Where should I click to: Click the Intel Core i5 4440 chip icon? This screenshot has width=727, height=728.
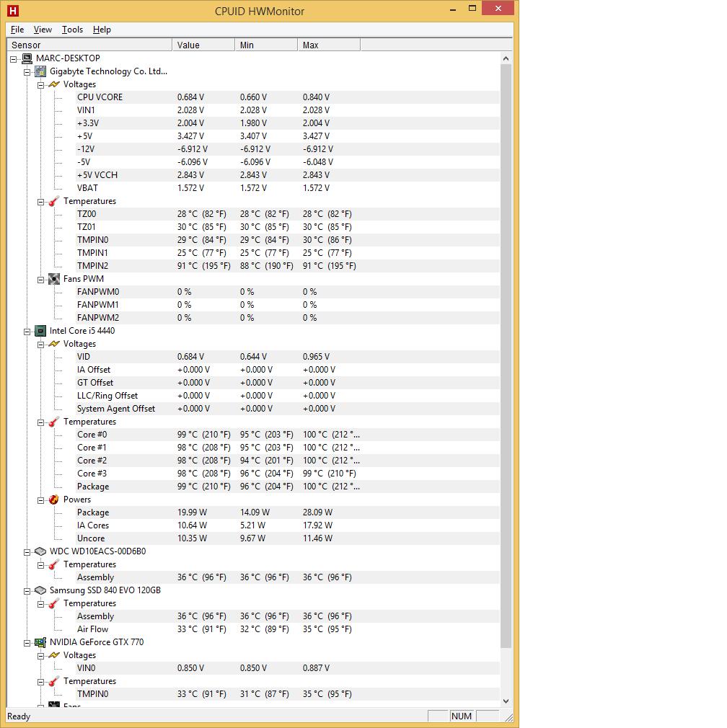point(41,331)
